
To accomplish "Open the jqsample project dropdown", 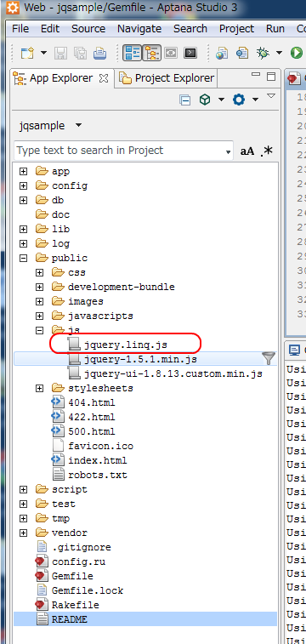I will (x=50, y=125).
